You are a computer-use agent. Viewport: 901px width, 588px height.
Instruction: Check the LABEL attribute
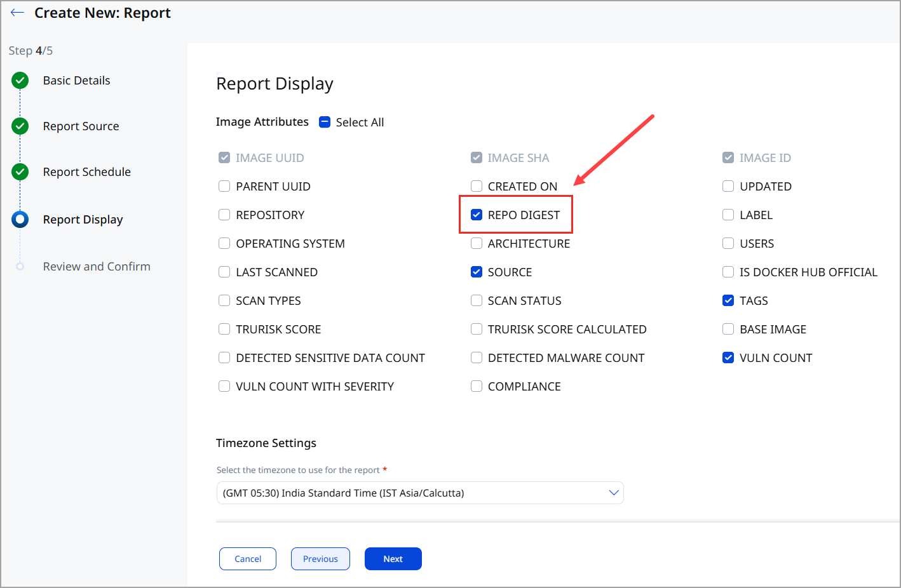pyautogui.click(x=728, y=215)
